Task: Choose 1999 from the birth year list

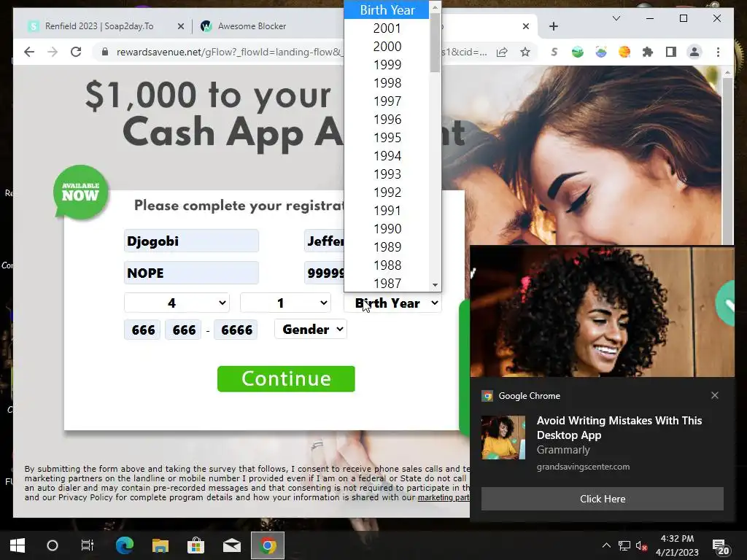Action: pyautogui.click(x=387, y=64)
